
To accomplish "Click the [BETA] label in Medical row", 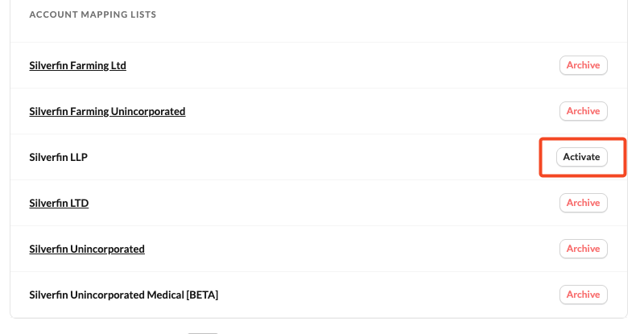I will [x=201, y=295].
